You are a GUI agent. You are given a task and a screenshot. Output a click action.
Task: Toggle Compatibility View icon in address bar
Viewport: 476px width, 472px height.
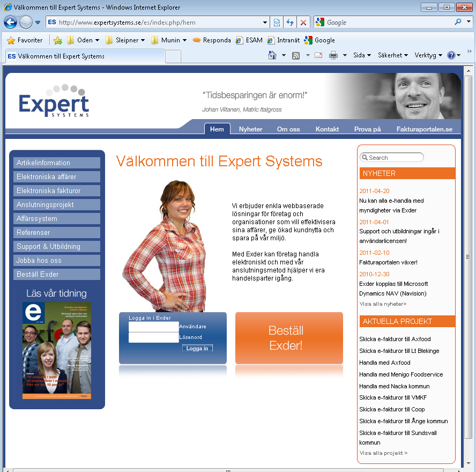pos(277,22)
